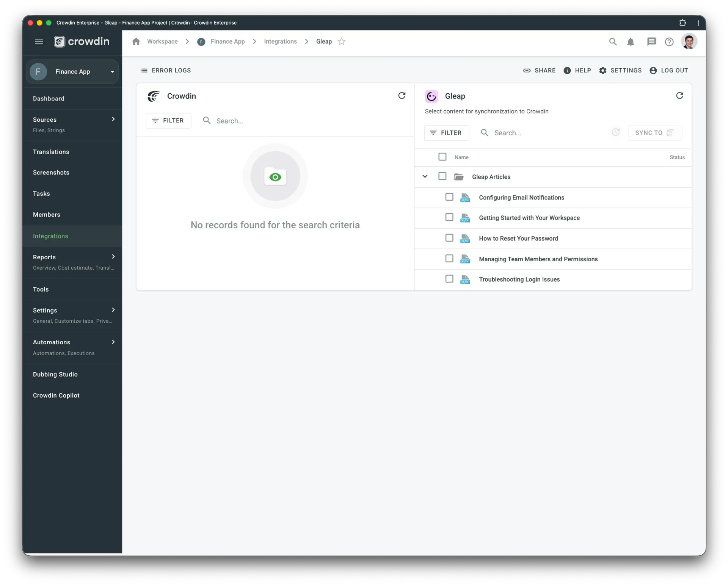Click the Search field in the Gleap panel
Screen dimensions: 728x585
click(x=531, y=133)
